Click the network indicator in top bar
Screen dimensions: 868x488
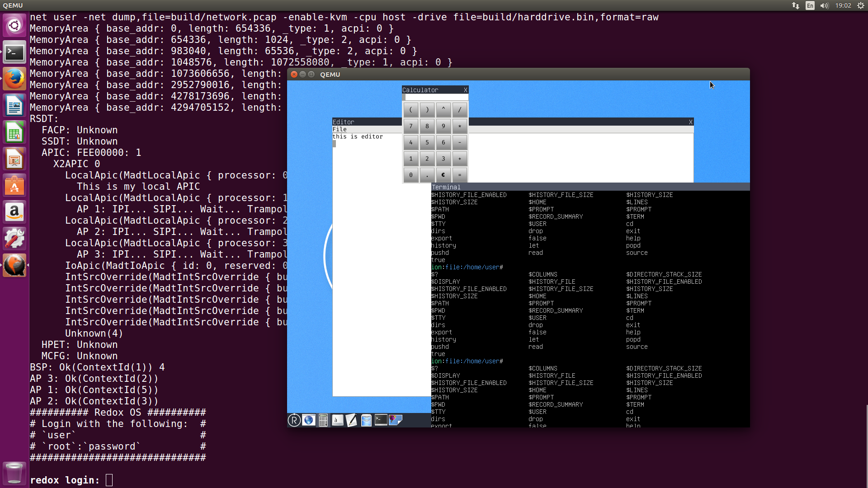(796, 5)
